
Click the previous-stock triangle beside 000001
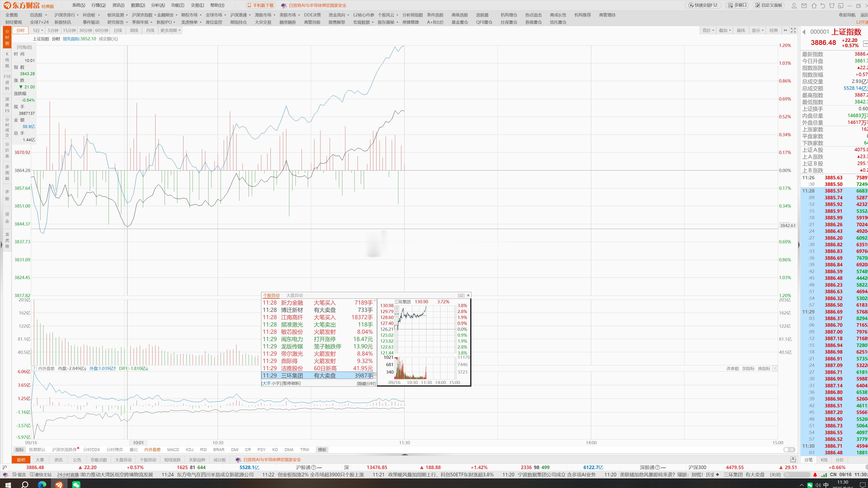804,32
